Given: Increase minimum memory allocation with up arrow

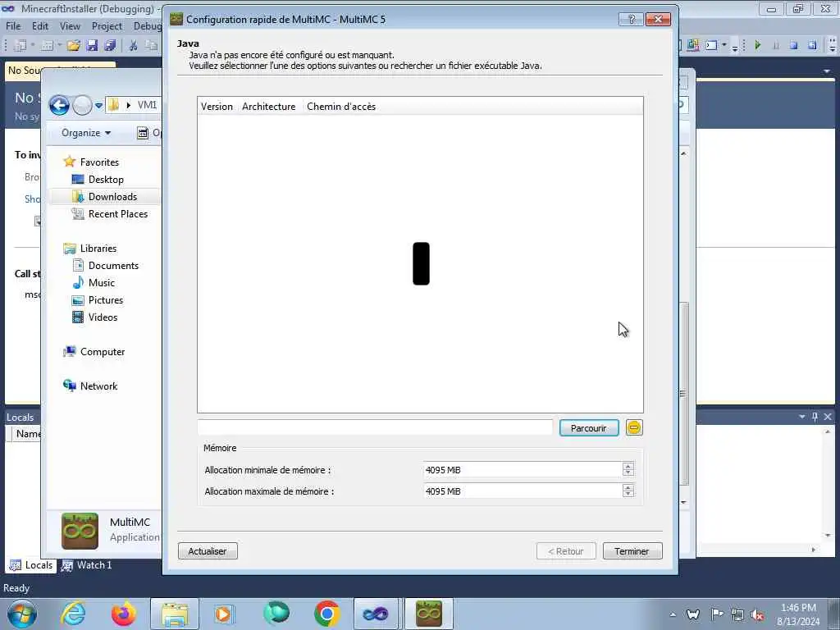Looking at the screenshot, I should 628,466.
